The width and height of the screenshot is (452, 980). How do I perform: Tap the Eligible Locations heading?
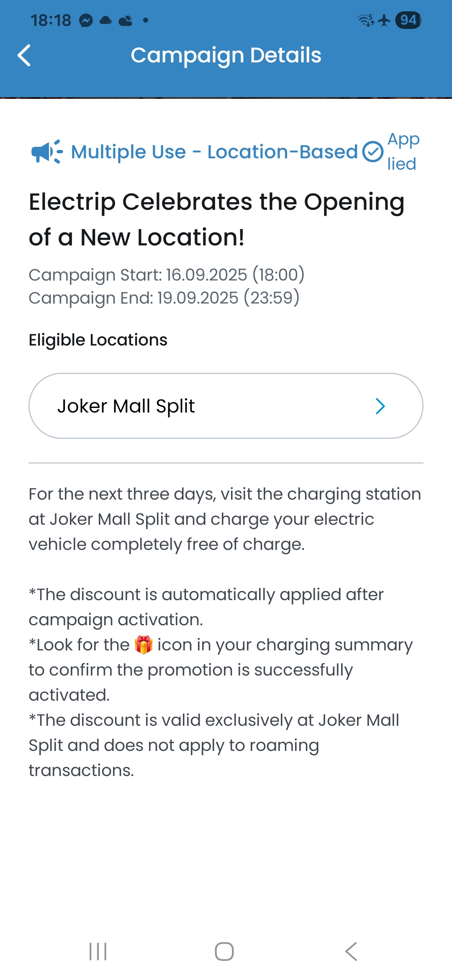point(98,340)
